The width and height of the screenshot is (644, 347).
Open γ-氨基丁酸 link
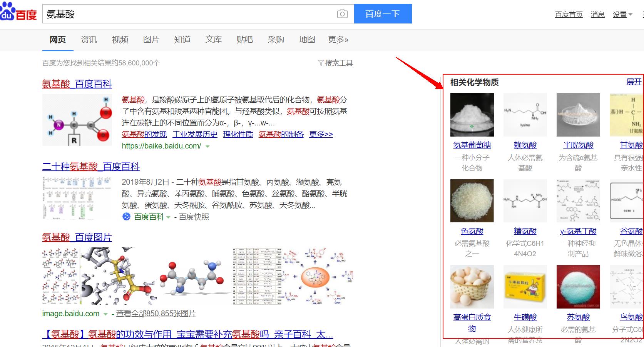(578, 232)
